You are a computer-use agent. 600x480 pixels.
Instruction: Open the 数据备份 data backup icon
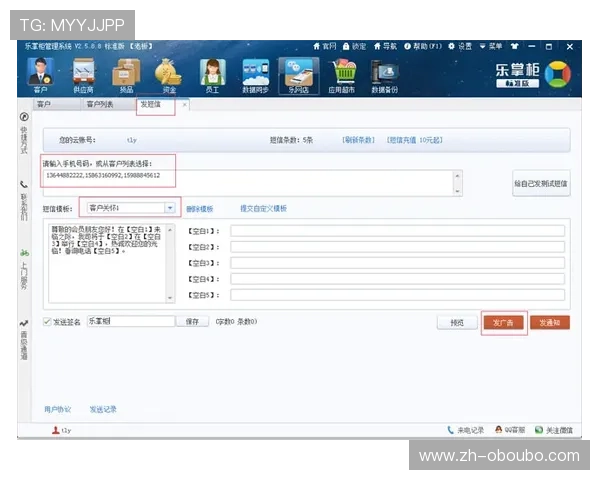pos(385,75)
